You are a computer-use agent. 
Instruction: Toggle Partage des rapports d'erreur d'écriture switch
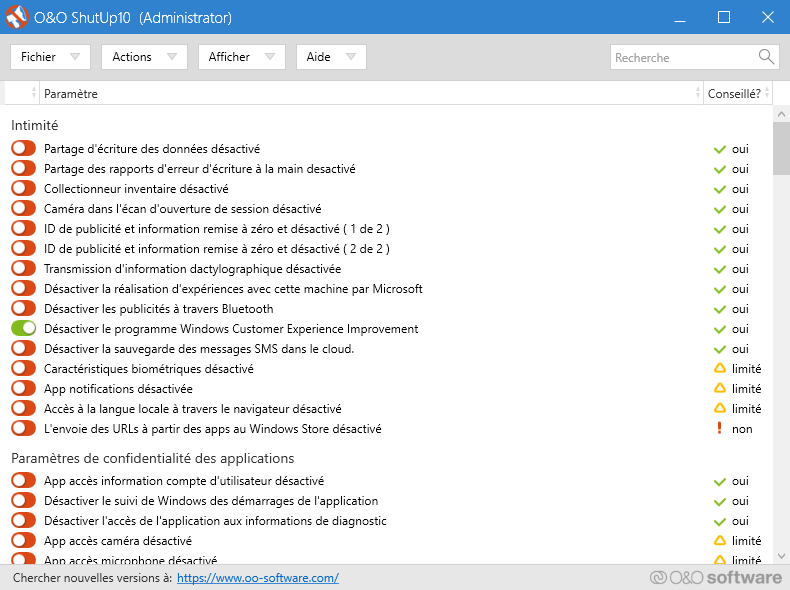tap(24, 168)
